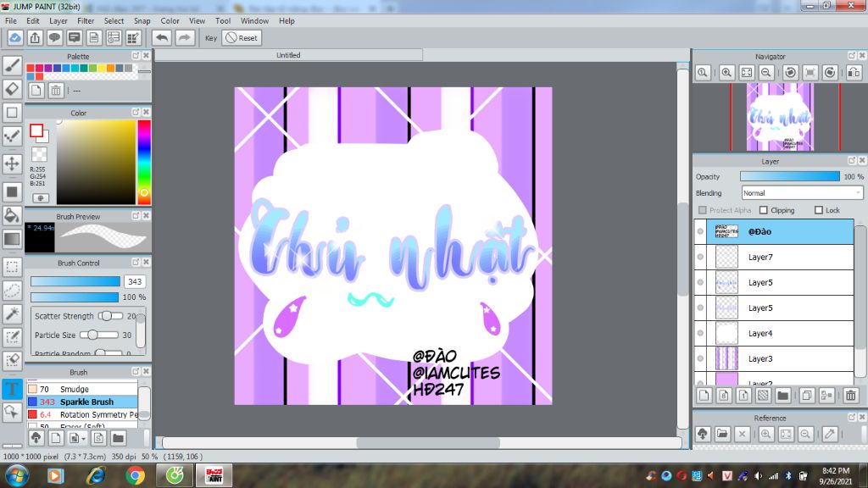The width and height of the screenshot is (868, 488).
Task: Undock the Layer panel
Action: coord(852,160)
